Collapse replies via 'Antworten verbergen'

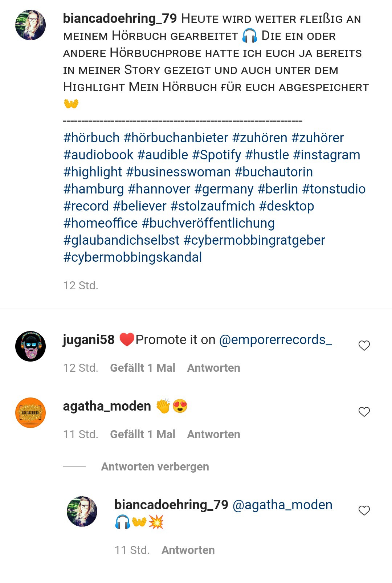click(155, 466)
